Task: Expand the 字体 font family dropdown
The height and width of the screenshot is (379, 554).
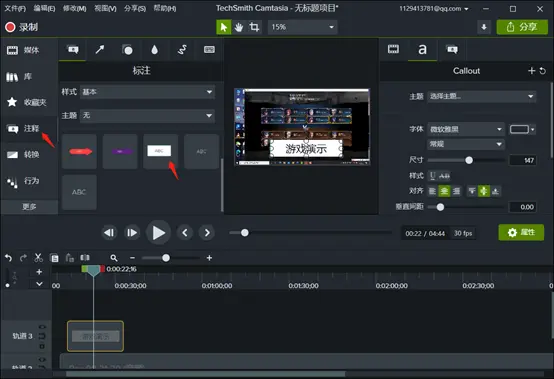Action: (466, 129)
